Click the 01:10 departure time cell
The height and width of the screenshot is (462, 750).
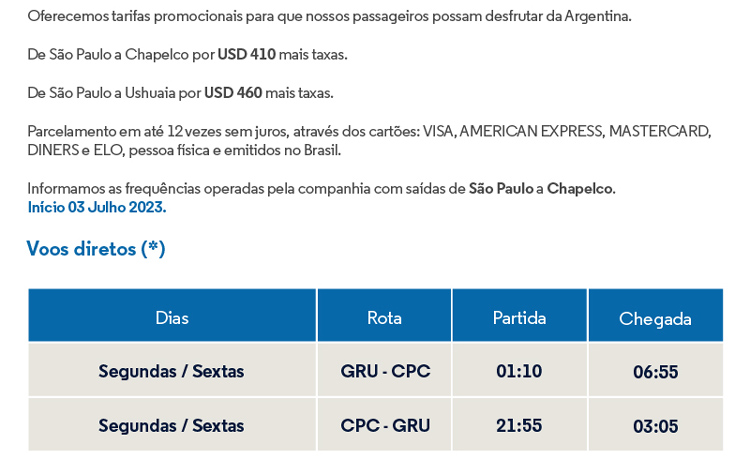click(x=519, y=370)
